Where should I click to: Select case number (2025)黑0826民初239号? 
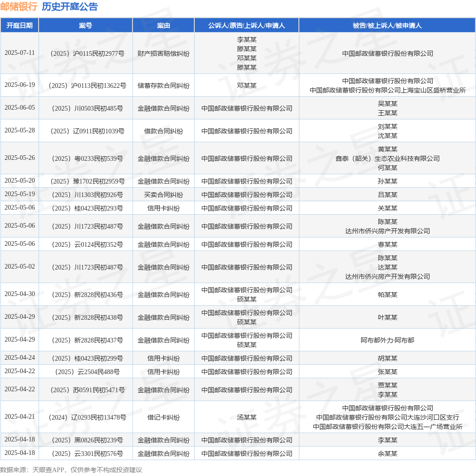(x=87, y=440)
